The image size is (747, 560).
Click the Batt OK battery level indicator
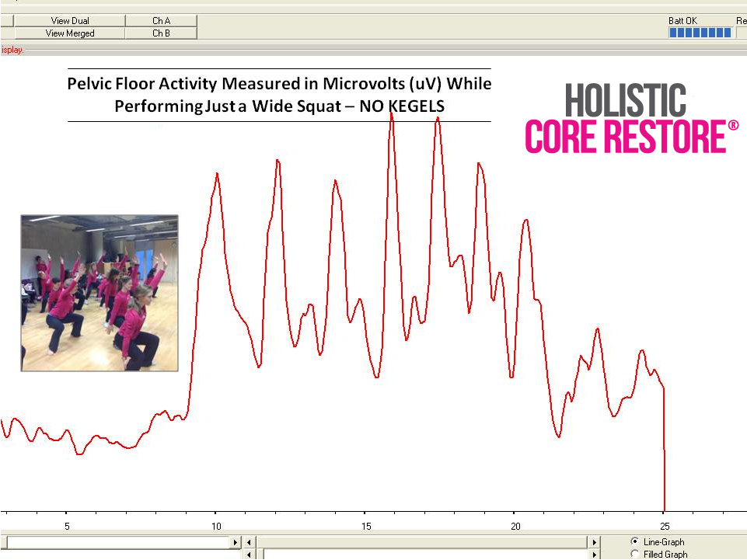700,33
